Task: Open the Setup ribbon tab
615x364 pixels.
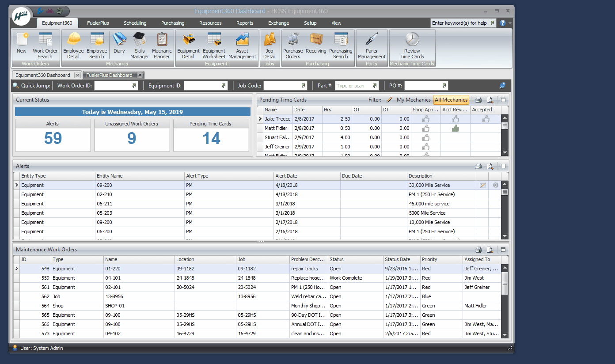Action: point(310,23)
